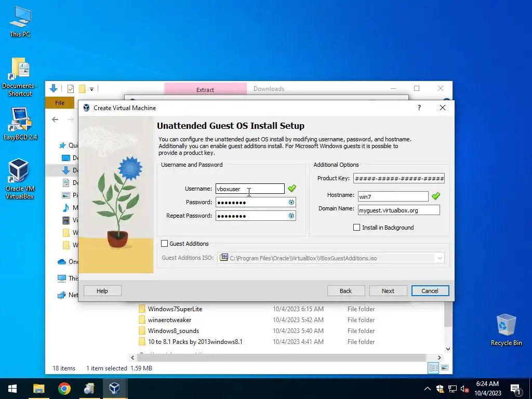Open the File tab in Explorer
The height and width of the screenshot is (399, 532).
[60, 103]
